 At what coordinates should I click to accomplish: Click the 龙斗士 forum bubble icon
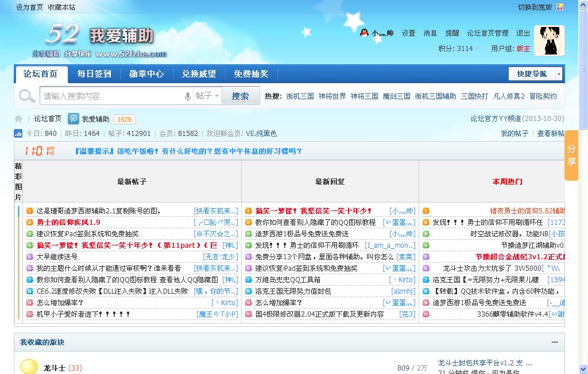point(29,367)
